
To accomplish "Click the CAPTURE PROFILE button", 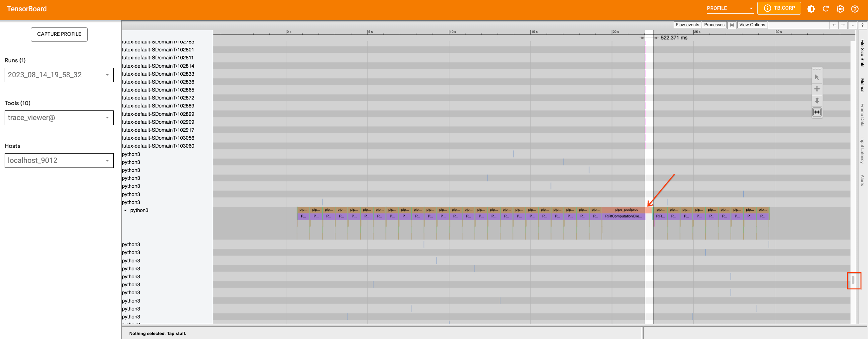I will tap(59, 34).
